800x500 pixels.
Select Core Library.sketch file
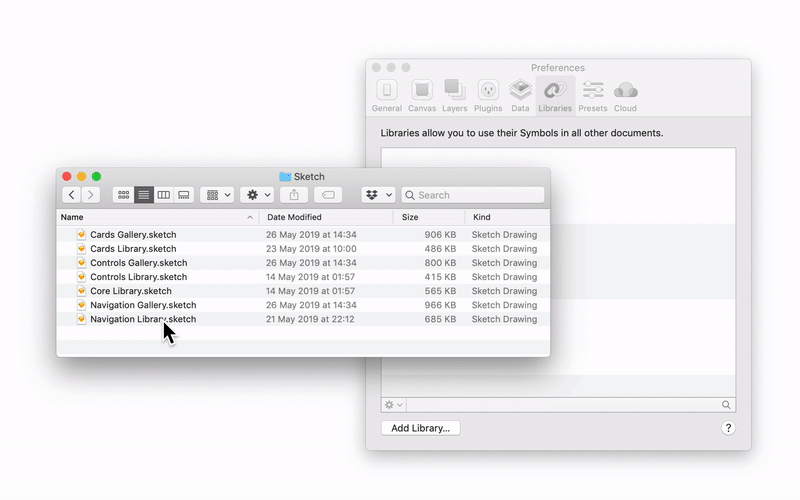(303, 291)
